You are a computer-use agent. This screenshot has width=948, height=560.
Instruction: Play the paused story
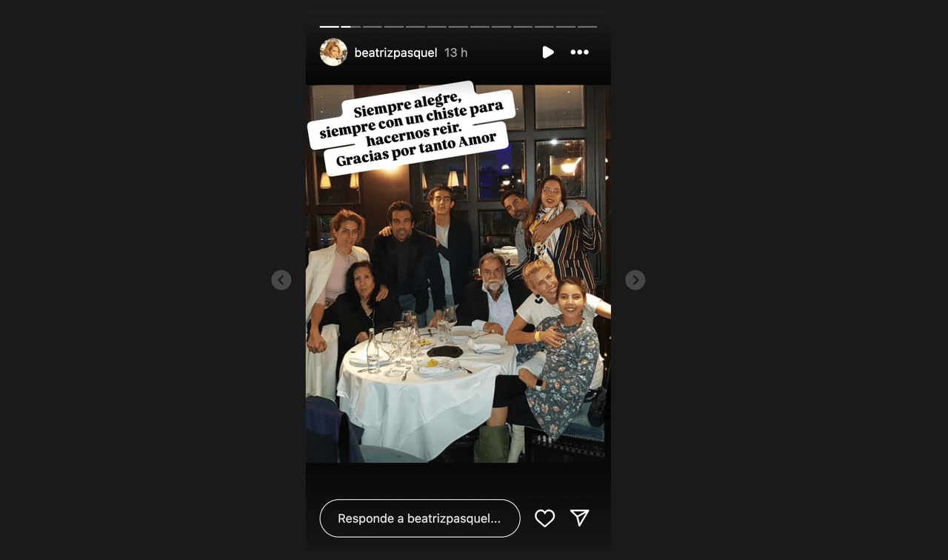pyautogui.click(x=547, y=53)
